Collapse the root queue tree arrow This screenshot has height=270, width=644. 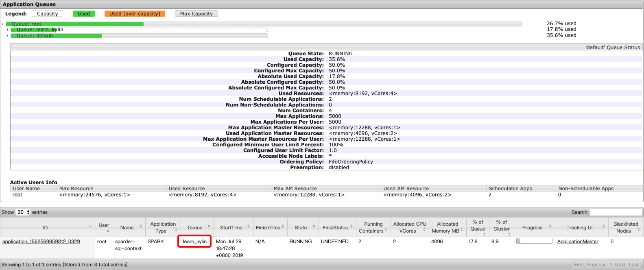(x=3, y=24)
